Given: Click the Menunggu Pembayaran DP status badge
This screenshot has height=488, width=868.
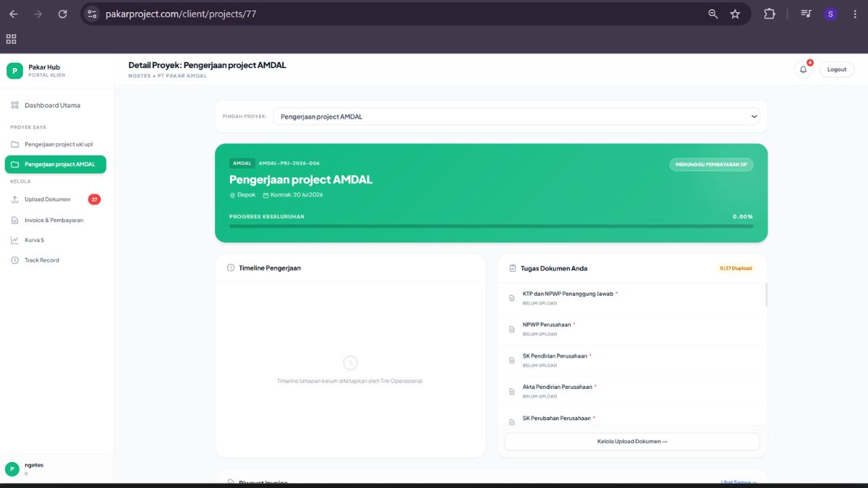Looking at the screenshot, I should click(x=711, y=165).
